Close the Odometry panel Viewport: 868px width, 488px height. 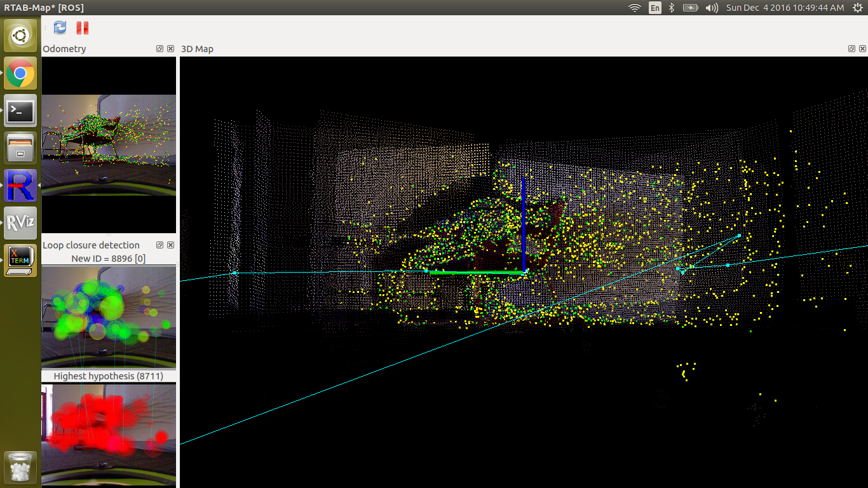(x=171, y=49)
